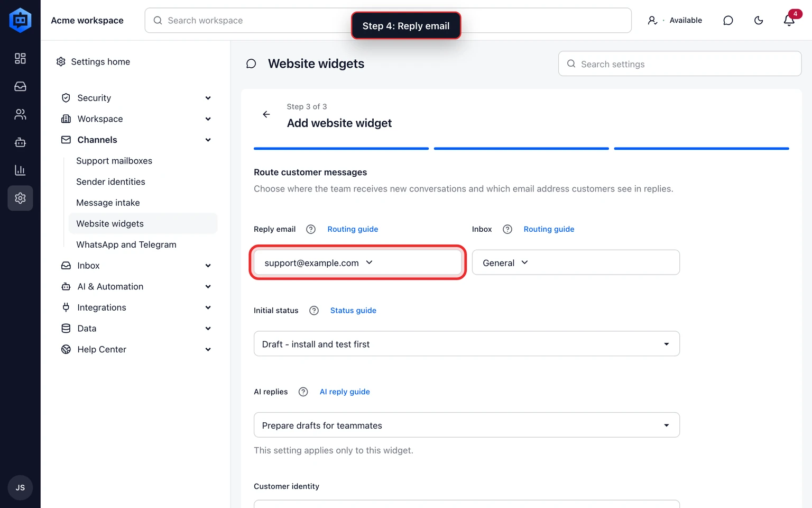Focus the Search workspace field

388,20
